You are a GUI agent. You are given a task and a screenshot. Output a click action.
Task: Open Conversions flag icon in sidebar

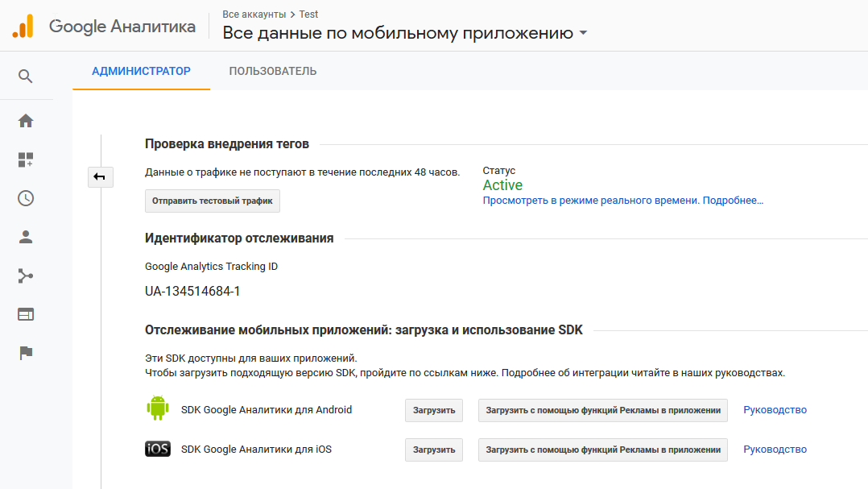point(26,353)
